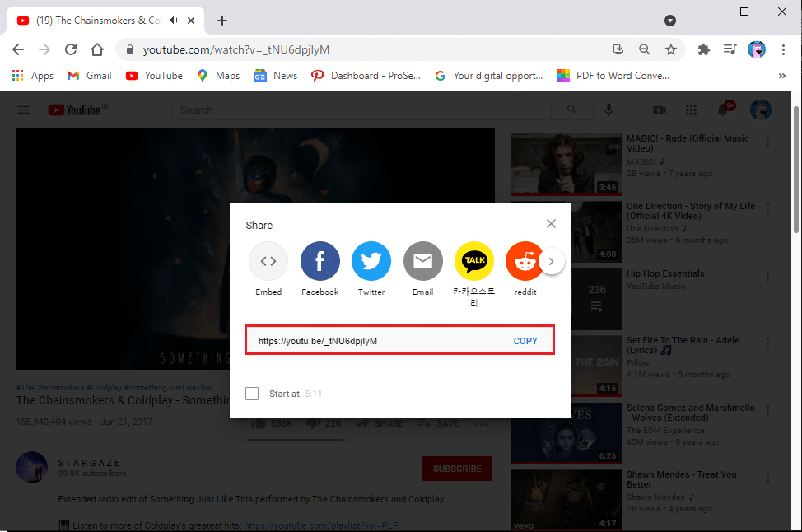The image size is (802, 532).
Task: Click the Embed share icon
Action: (x=268, y=262)
